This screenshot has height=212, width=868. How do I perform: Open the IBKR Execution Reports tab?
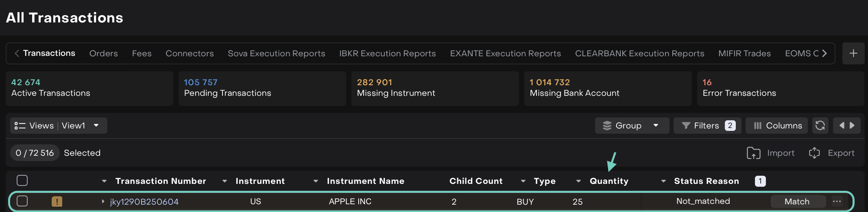coord(387,53)
